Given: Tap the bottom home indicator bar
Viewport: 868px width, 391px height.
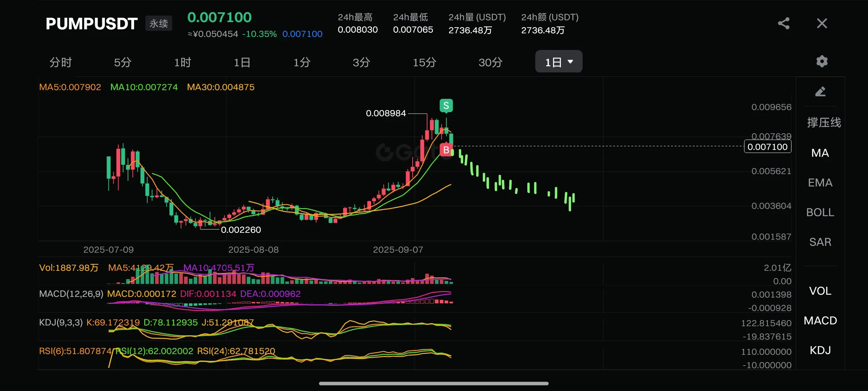Looking at the screenshot, I should coord(434,383).
